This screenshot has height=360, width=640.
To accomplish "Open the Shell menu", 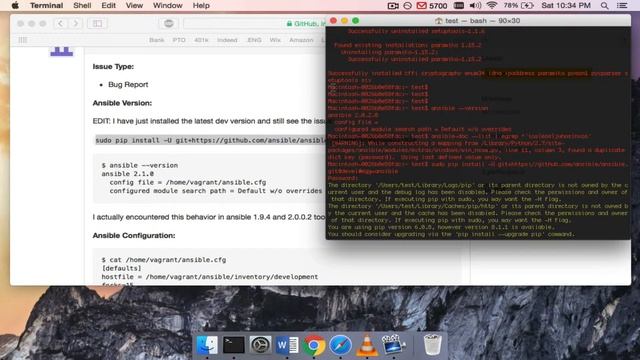I will click(x=82, y=5).
